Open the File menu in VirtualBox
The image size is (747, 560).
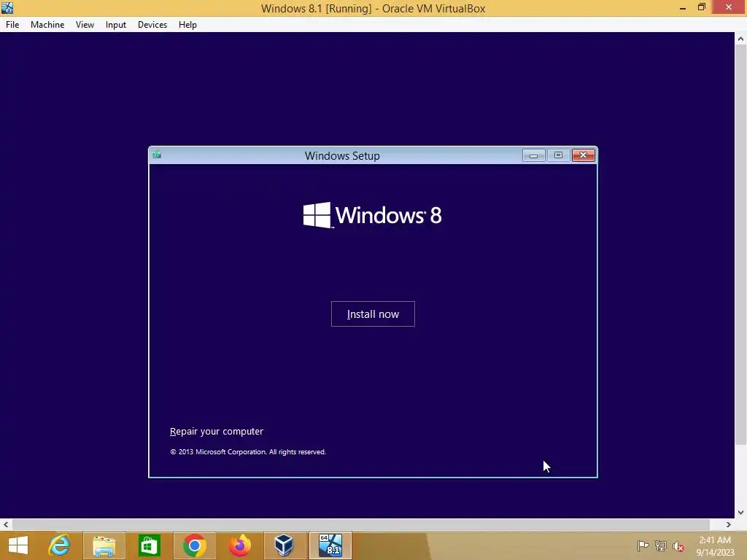click(x=12, y=25)
